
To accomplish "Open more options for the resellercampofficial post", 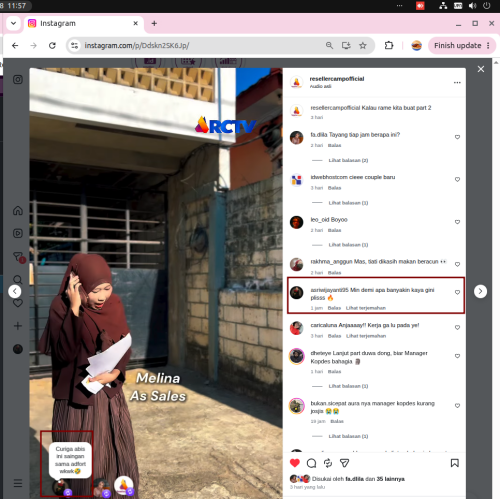I will pyautogui.click(x=457, y=82).
